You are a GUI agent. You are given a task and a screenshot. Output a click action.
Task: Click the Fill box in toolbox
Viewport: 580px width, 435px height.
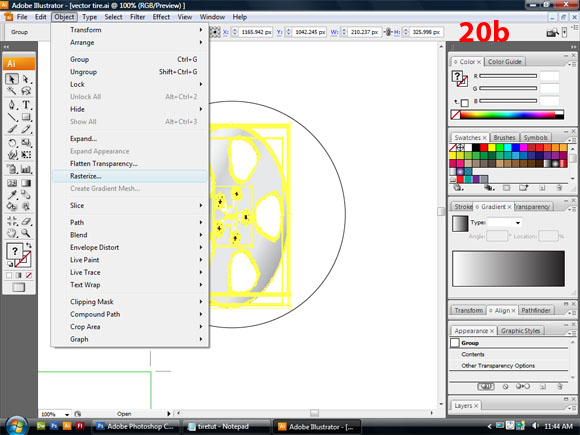point(14,251)
